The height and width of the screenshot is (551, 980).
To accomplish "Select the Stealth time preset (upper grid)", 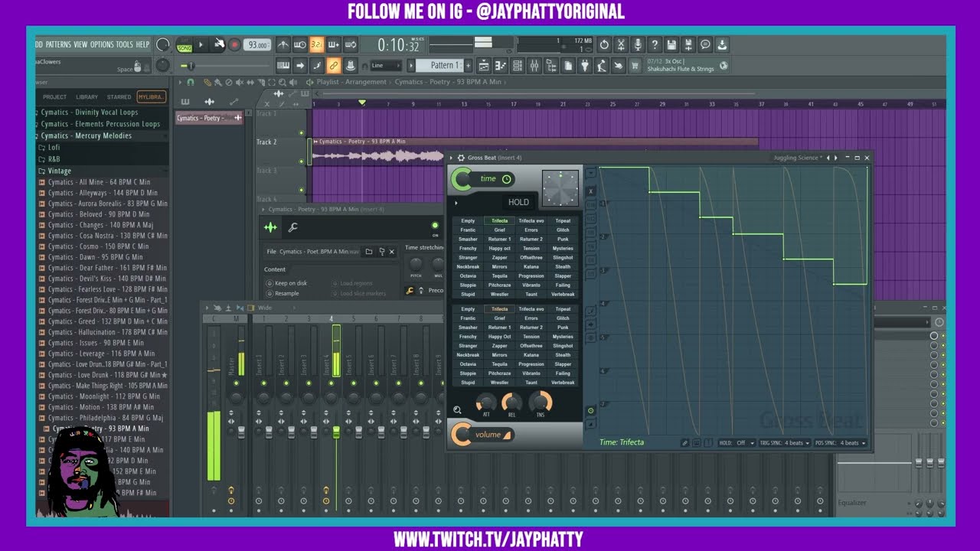I will [563, 267].
